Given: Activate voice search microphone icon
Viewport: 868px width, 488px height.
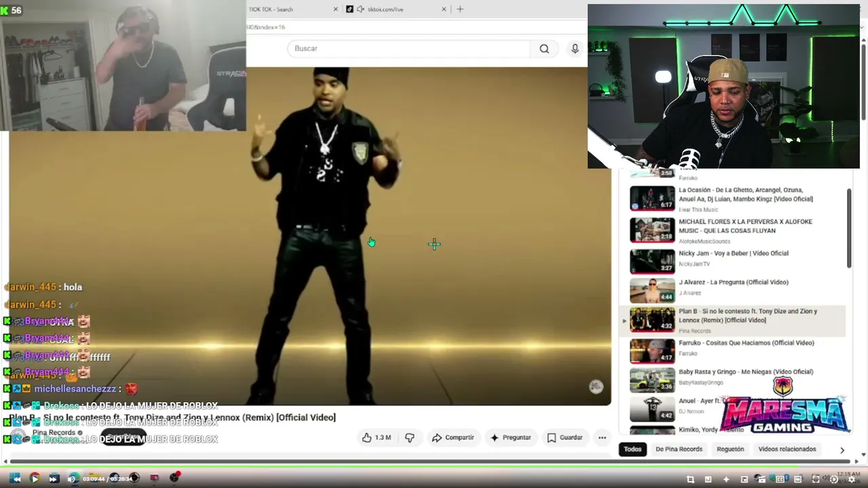Looking at the screenshot, I should 575,49.
